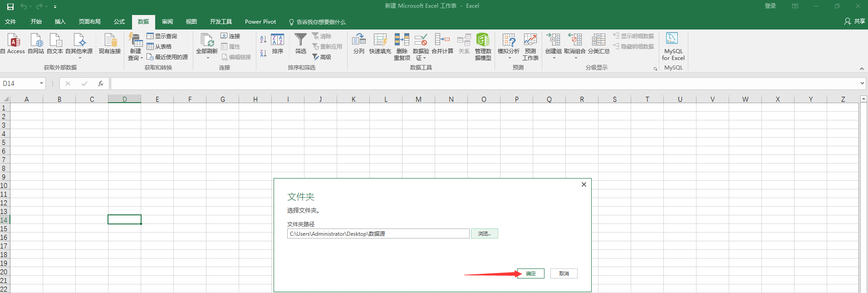This screenshot has width=868, height=293.
Task: Click the OK (确定) button
Action: (x=531, y=273)
